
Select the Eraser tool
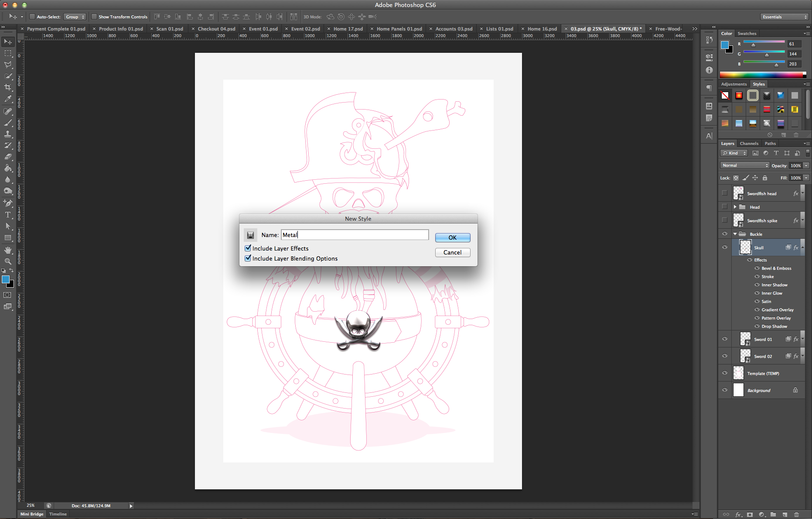pos(8,156)
